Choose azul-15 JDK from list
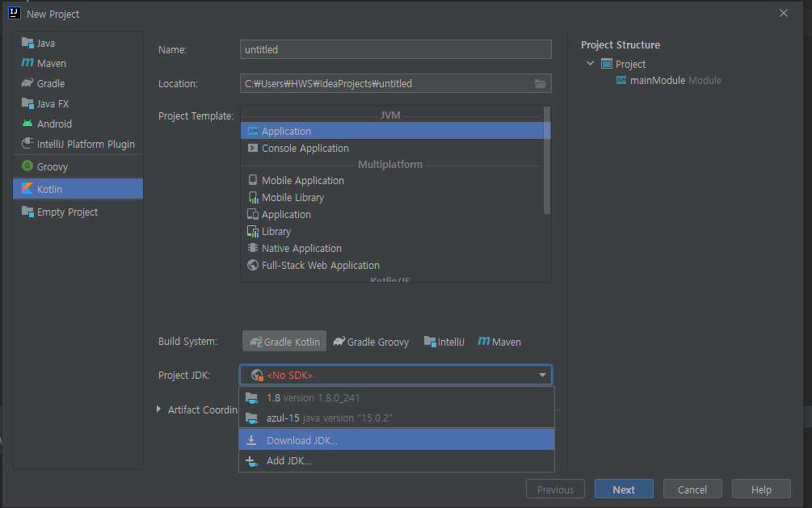The width and height of the screenshot is (812, 508). (x=396, y=418)
